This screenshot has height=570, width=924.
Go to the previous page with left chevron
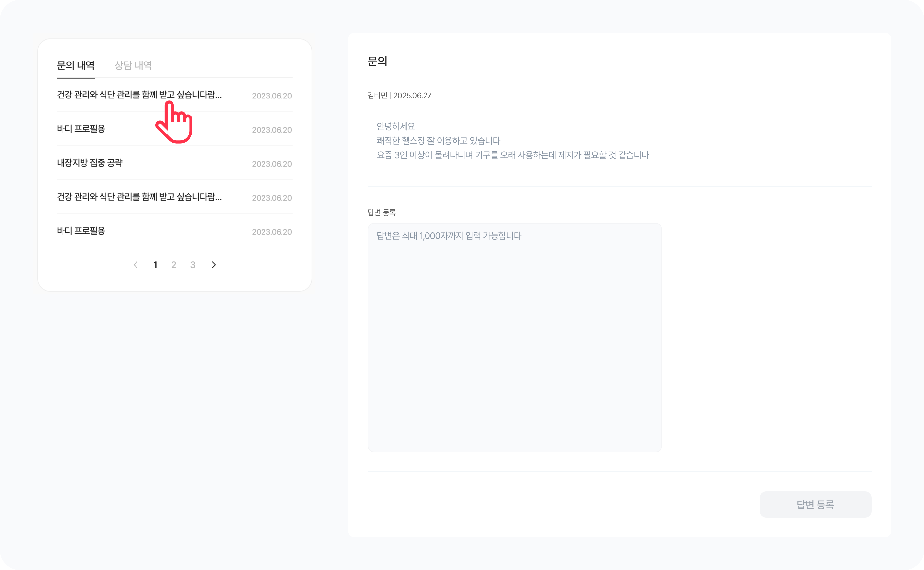tap(136, 265)
